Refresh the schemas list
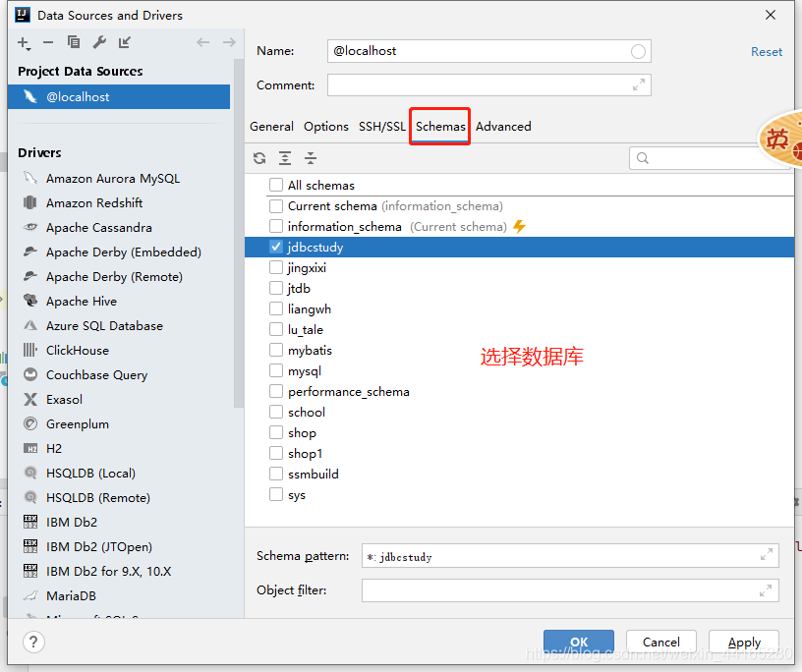802x672 pixels. (x=259, y=158)
